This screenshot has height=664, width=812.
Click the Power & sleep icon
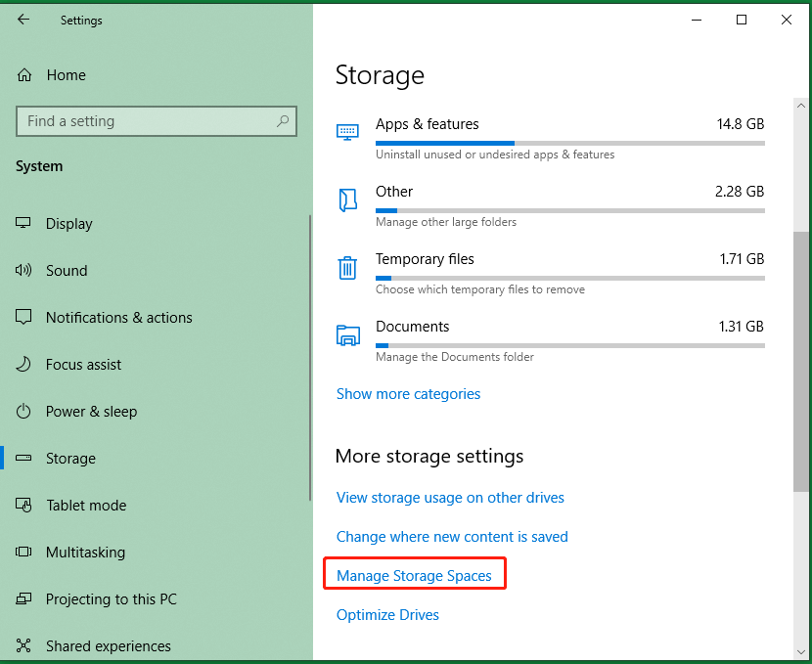[23, 412]
